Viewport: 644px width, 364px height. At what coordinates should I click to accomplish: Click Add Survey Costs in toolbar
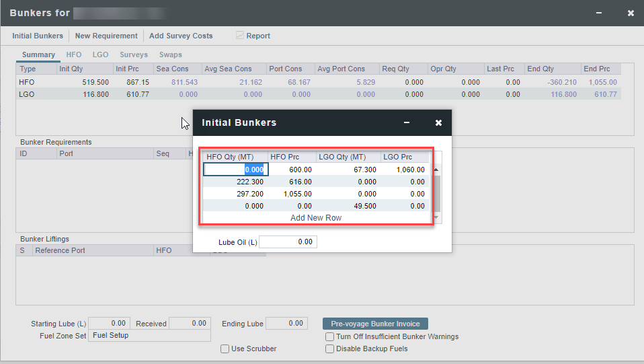coord(181,36)
